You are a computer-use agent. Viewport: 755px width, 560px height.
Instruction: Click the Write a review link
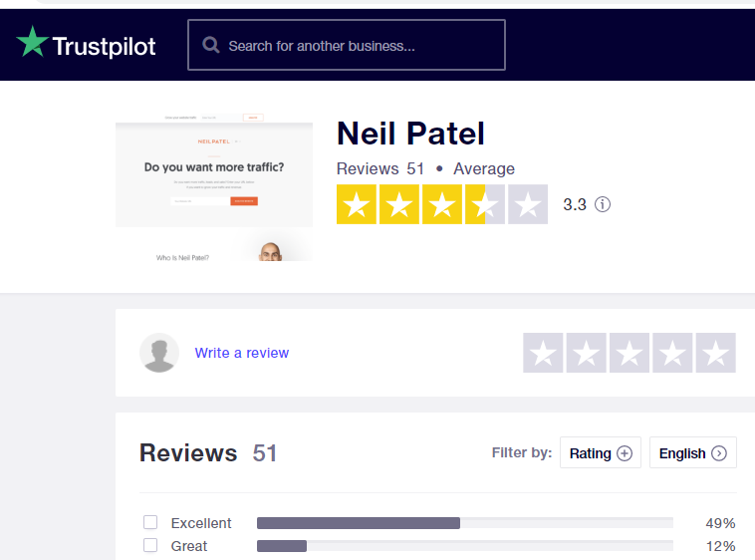[242, 353]
